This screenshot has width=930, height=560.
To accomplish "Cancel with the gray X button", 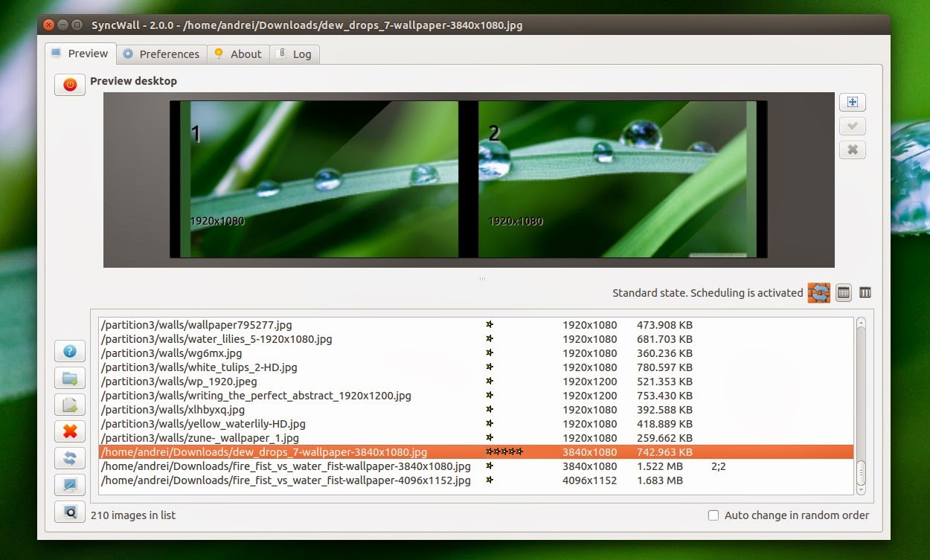I will 853,149.
